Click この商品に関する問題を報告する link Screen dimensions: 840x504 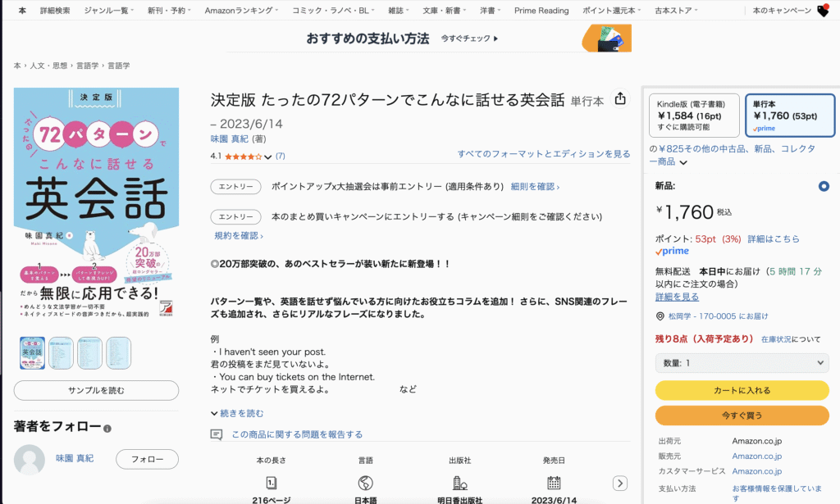tap(297, 434)
